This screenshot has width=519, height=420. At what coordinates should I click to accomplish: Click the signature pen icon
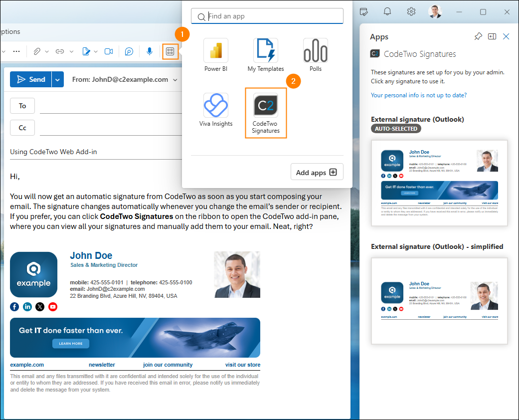[x=86, y=51]
